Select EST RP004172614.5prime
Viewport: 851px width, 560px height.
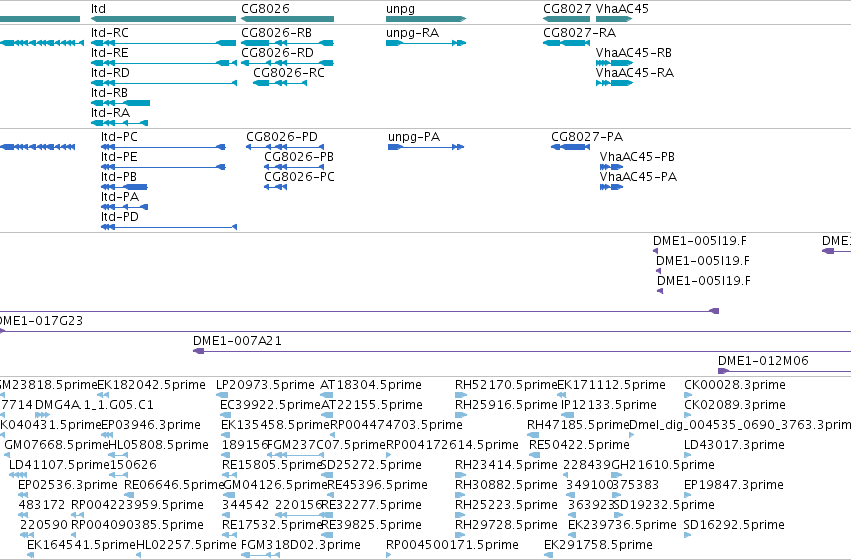click(452, 446)
